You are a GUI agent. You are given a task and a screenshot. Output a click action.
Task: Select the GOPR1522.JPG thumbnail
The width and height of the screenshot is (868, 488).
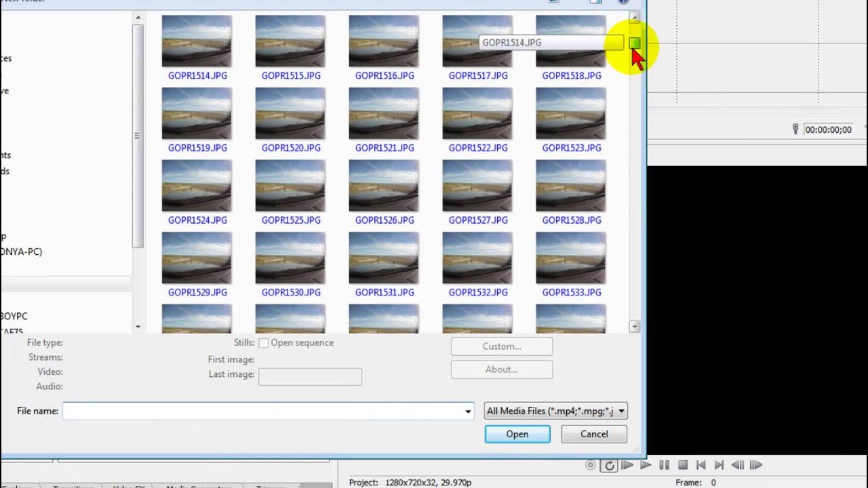pyautogui.click(x=477, y=113)
